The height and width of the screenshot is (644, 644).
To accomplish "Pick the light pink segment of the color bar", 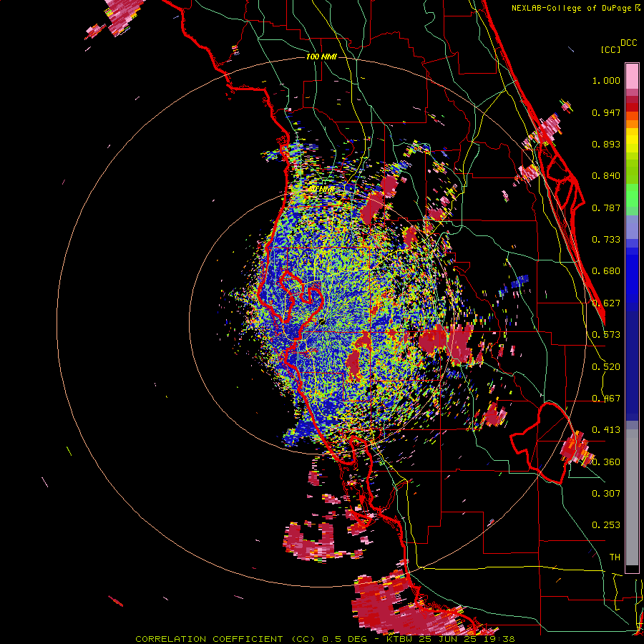I will pyautogui.click(x=632, y=77).
